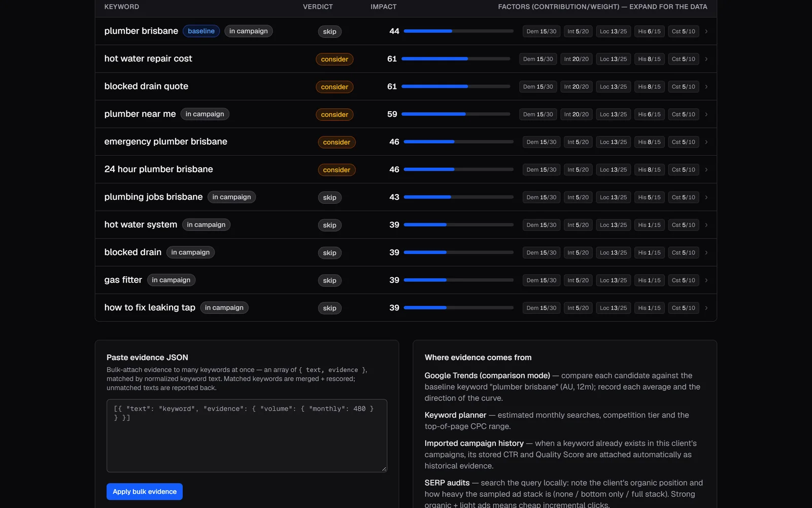The image size is (812, 508).
Task: Select the skip verdict for plumbing jobs brisbane
Action: [x=329, y=197]
